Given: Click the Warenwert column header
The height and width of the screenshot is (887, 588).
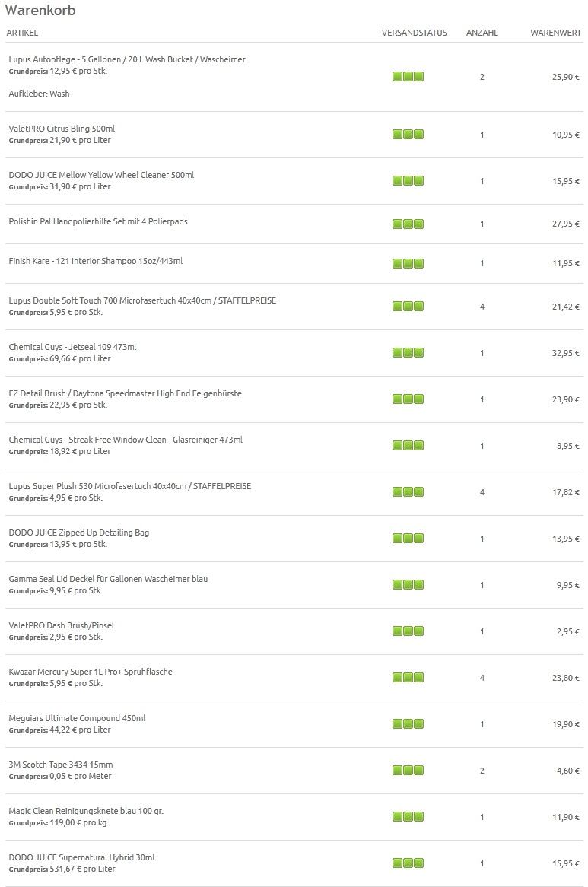Looking at the screenshot, I should (x=555, y=33).
